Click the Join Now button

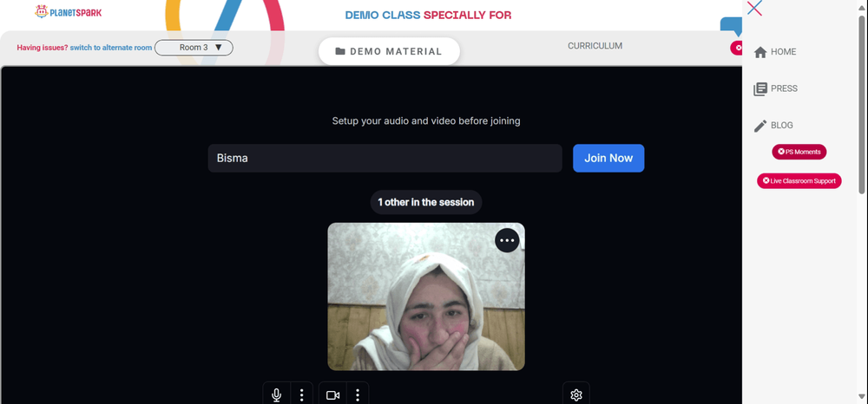coord(608,158)
